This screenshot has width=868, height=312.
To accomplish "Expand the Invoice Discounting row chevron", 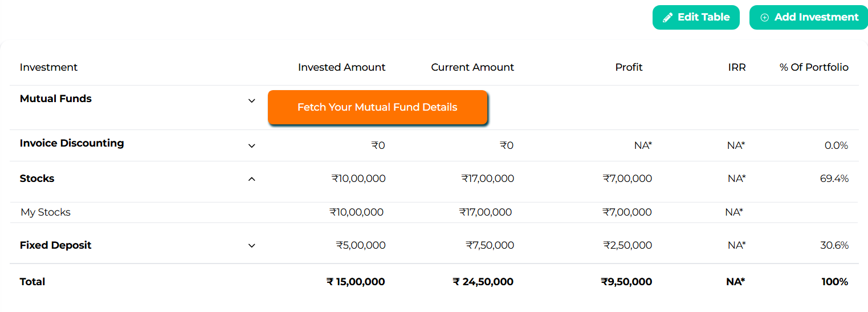I will click(252, 145).
